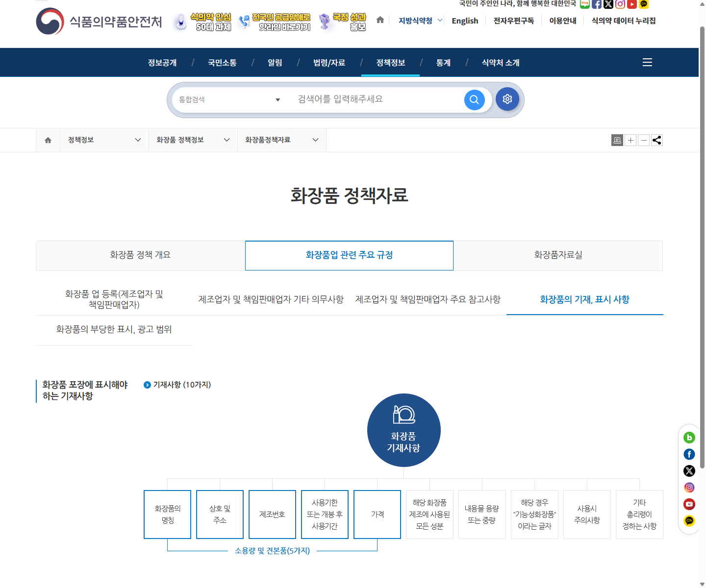706x588 pixels.
Task: Click the 식의약 데이터 누리집 link
Action: (624, 21)
